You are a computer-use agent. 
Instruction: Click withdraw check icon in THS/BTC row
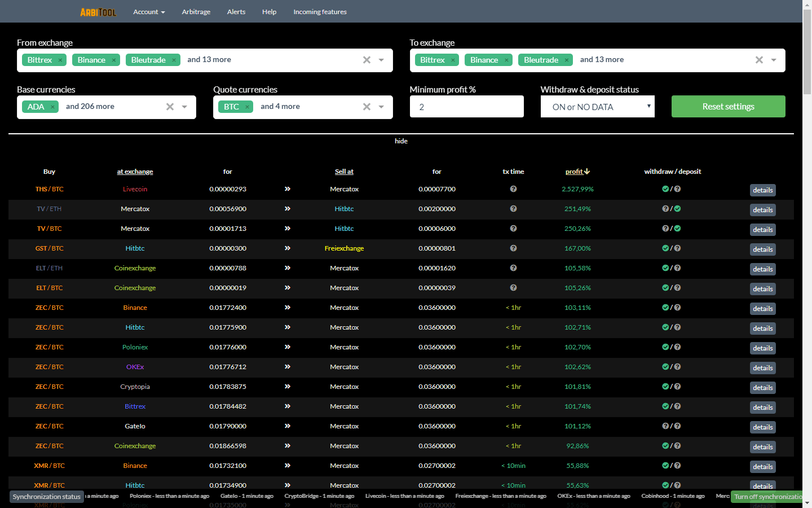tap(665, 189)
